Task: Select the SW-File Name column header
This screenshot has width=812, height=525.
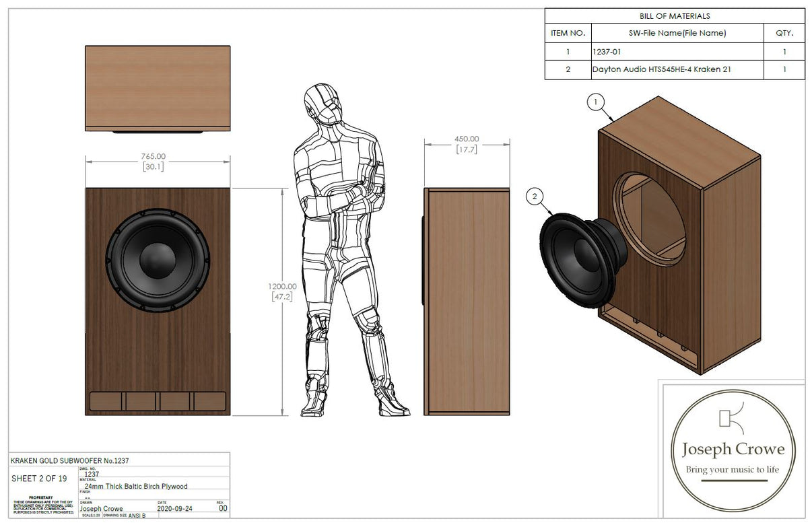Action: tap(676, 32)
